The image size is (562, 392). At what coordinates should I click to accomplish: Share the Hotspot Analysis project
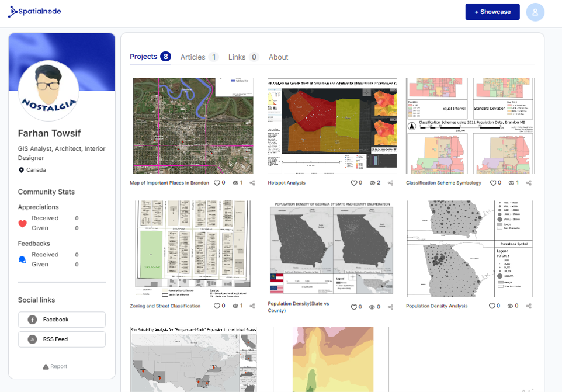(x=391, y=183)
